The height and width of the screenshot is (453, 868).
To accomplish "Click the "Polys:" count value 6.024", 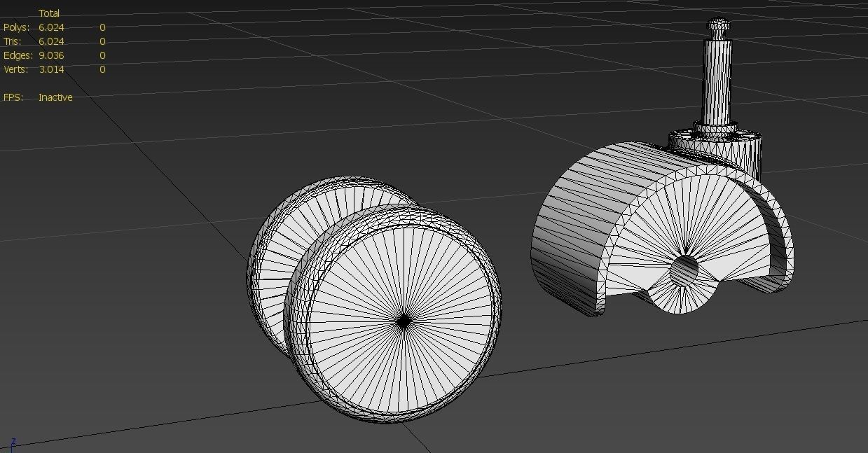I will [x=51, y=27].
